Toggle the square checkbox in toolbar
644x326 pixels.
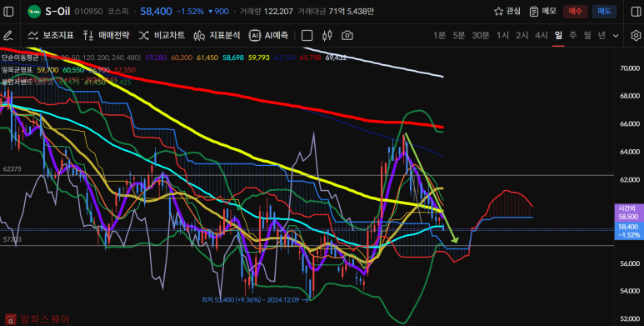coord(307,36)
